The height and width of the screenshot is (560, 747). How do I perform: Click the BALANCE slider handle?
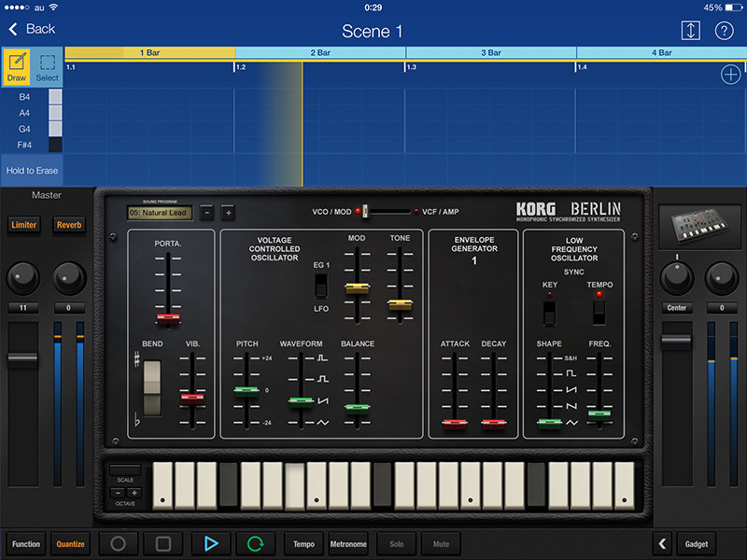pyautogui.click(x=357, y=409)
